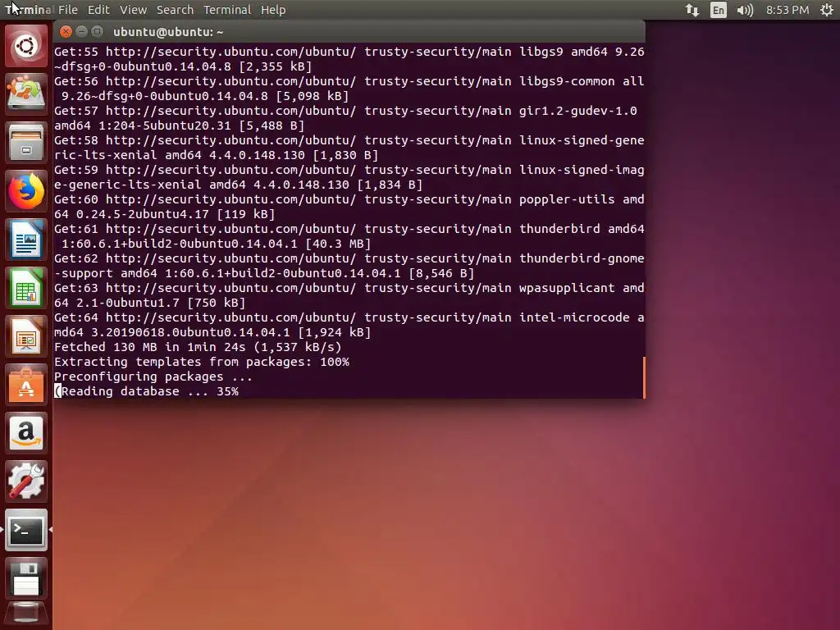This screenshot has height=630, width=840.
Task: Launch Ubuntu Software Center
Action: pyautogui.click(x=26, y=386)
